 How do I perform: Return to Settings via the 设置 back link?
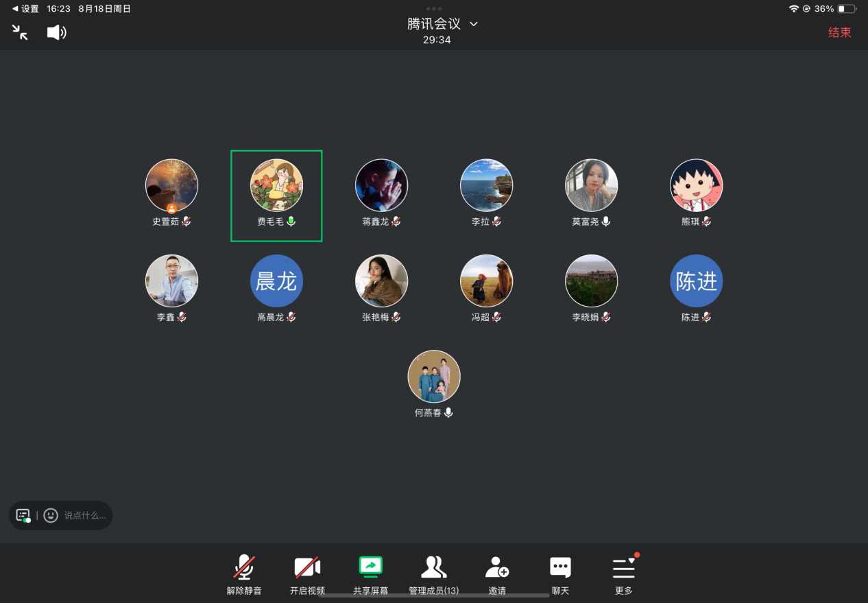tap(25, 9)
